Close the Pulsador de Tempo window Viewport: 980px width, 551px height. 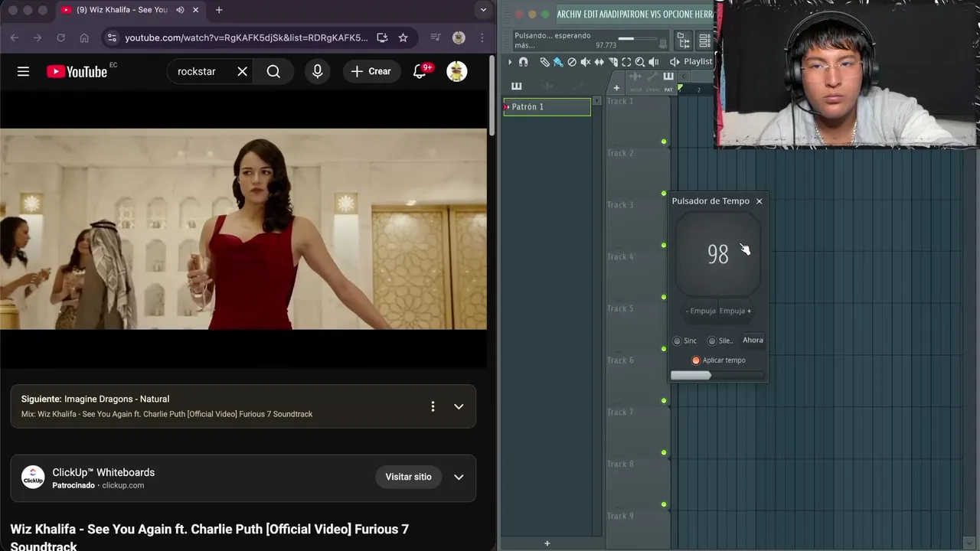[759, 201]
